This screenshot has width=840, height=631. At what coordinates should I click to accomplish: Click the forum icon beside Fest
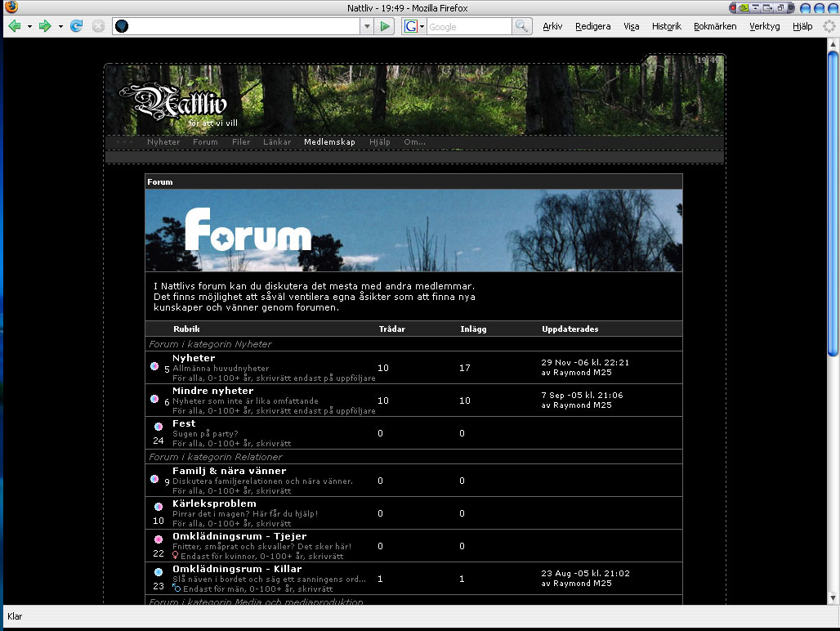159,427
